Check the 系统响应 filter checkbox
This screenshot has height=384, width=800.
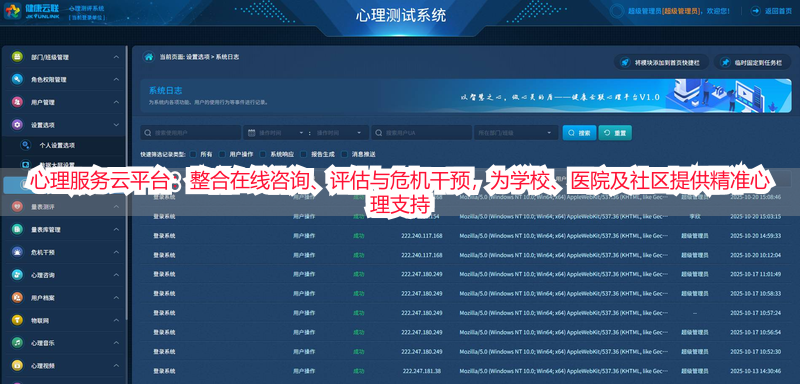[263, 154]
